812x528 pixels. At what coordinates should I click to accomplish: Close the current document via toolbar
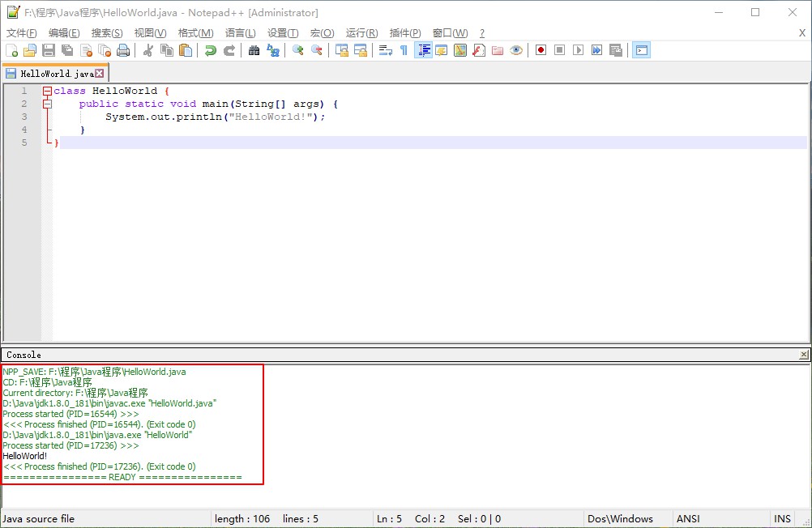click(86, 50)
